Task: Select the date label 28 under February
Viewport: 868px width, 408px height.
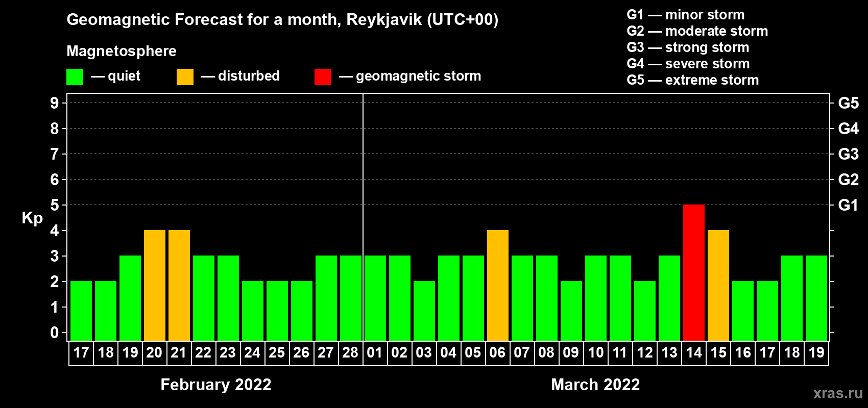Action: coord(350,353)
